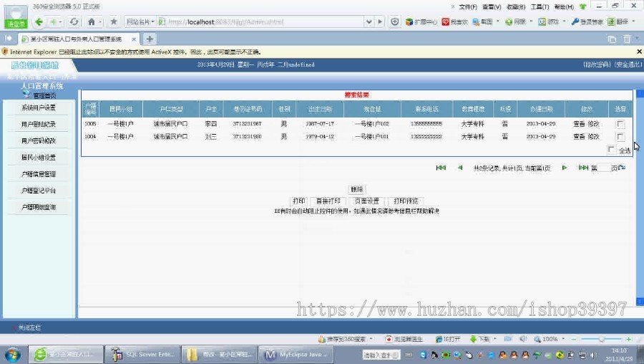Click the status bar speaker mute icon

[x=523, y=339]
